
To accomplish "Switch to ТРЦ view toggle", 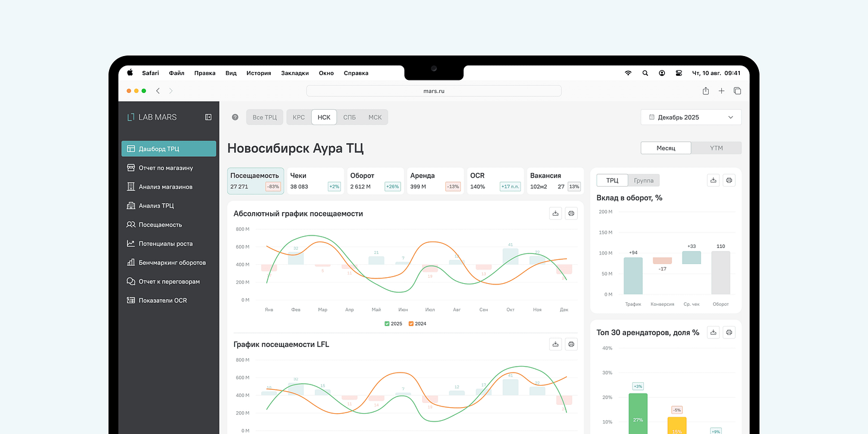I will tap(612, 180).
